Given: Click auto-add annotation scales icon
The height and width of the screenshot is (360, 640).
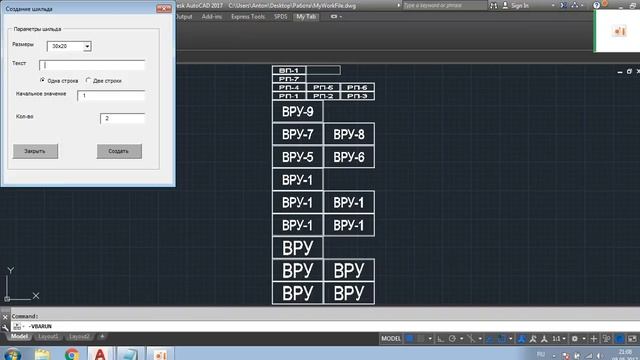Looking at the screenshot, I should point(533,338).
